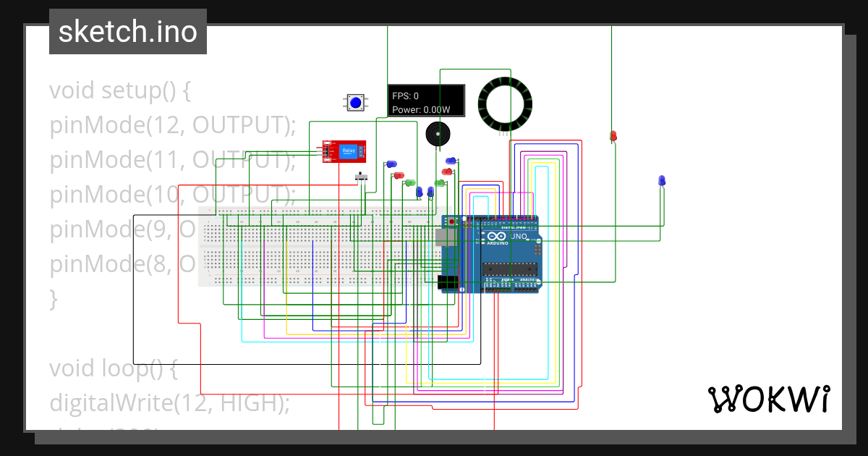868x456 pixels.
Task: Click the Arduino black power jack
Action: pos(448,282)
